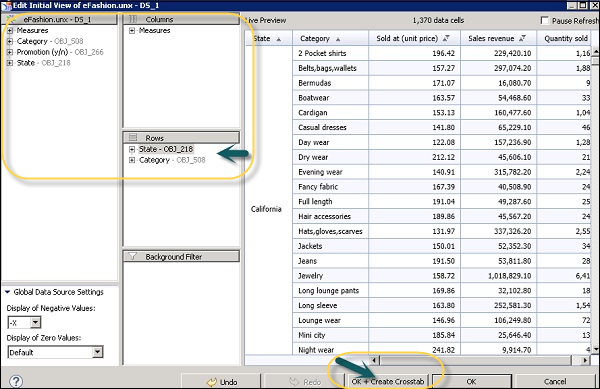Expand Category - OBJ_508 in data source tree

pyautogui.click(x=10, y=41)
